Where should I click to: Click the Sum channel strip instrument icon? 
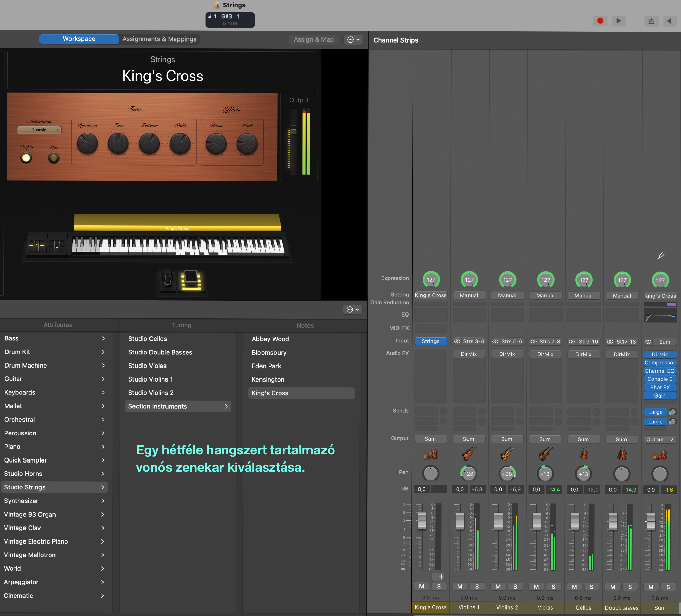[660, 454]
